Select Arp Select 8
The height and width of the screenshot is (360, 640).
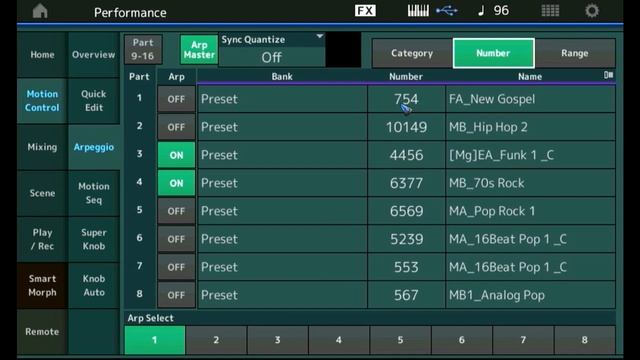point(584,340)
